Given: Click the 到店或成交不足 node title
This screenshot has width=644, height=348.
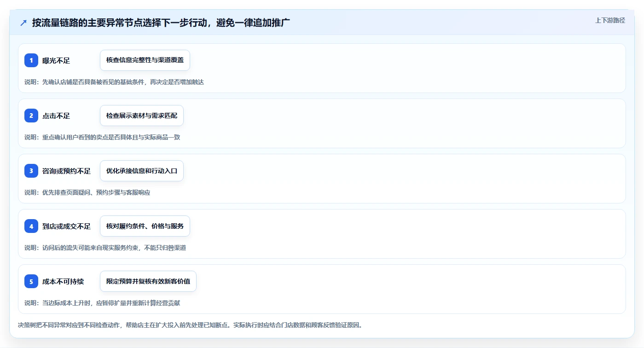Looking at the screenshot, I should click(66, 226).
